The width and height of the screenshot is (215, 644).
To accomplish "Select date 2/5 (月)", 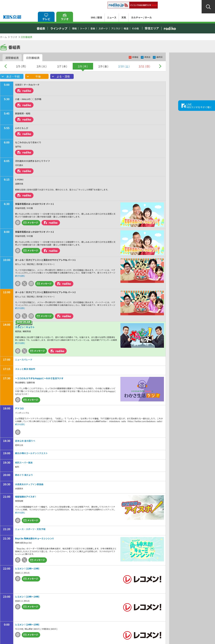I will (x=21, y=66).
